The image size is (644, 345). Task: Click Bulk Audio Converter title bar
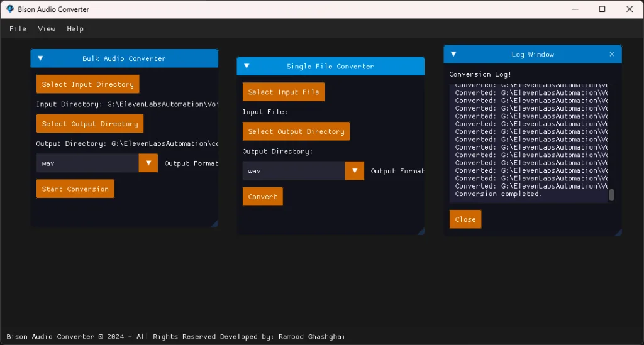pos(124,58)
